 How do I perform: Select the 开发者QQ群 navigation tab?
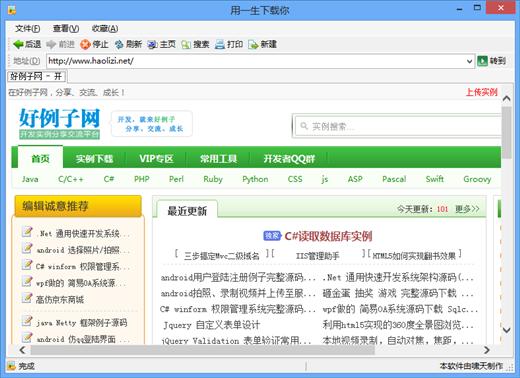[289, 159]
